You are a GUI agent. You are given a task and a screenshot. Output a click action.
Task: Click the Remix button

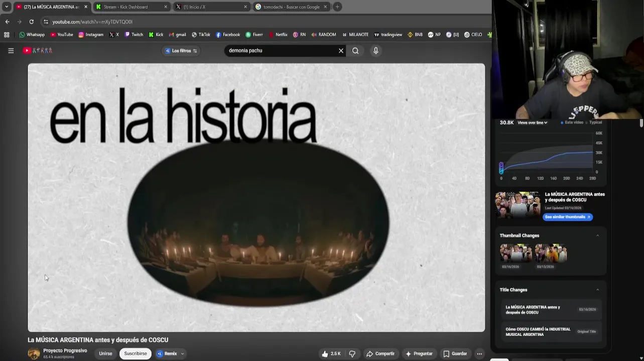point(167,353)
